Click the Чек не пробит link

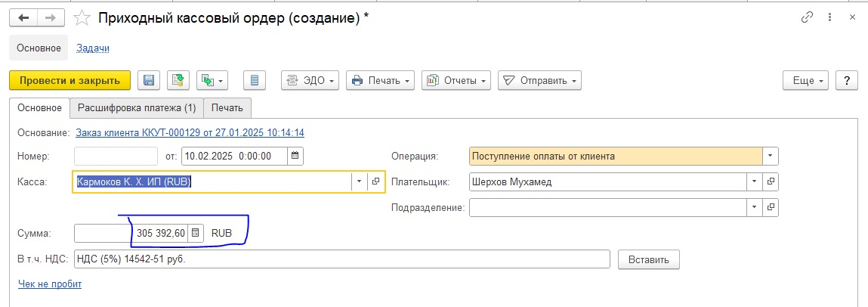click(x=50, y=284)
